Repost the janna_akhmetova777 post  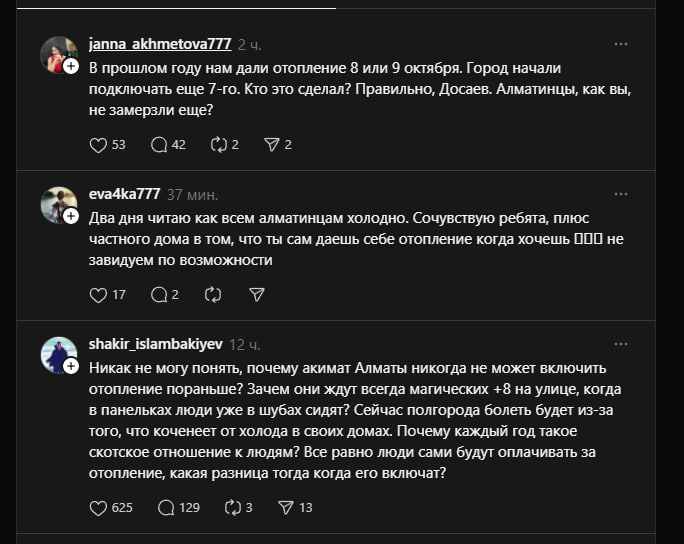pyautogui.click(x=219, y=145)
